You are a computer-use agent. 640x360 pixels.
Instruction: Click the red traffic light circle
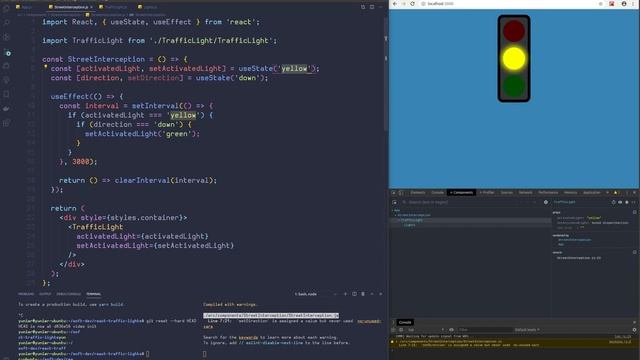tap(514, 31)
